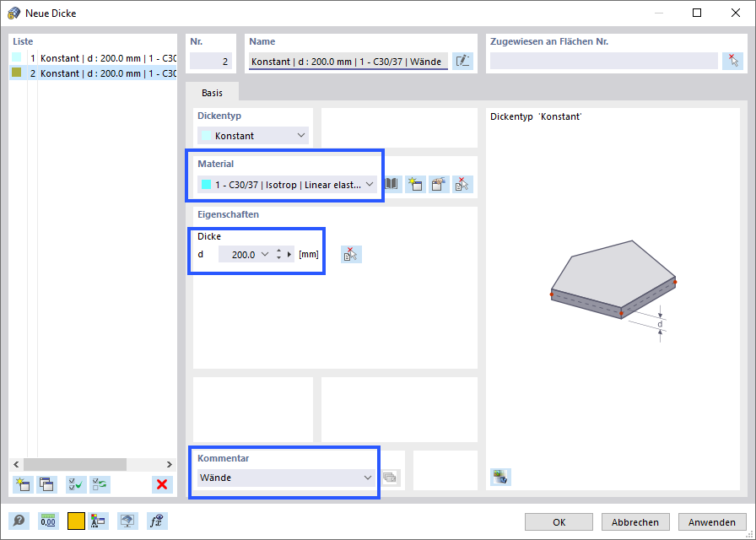The image size is (756, 540).
Task: Click the view monitor icon in bottom toolbar
Action: [127, 521]
